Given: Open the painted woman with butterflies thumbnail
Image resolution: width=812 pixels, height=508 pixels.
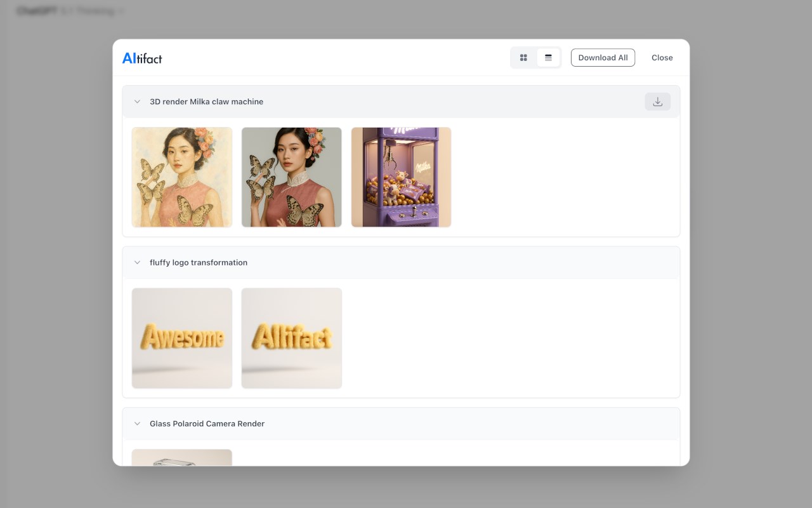Looking at the screenshot, I should click(x=182, y=177).
